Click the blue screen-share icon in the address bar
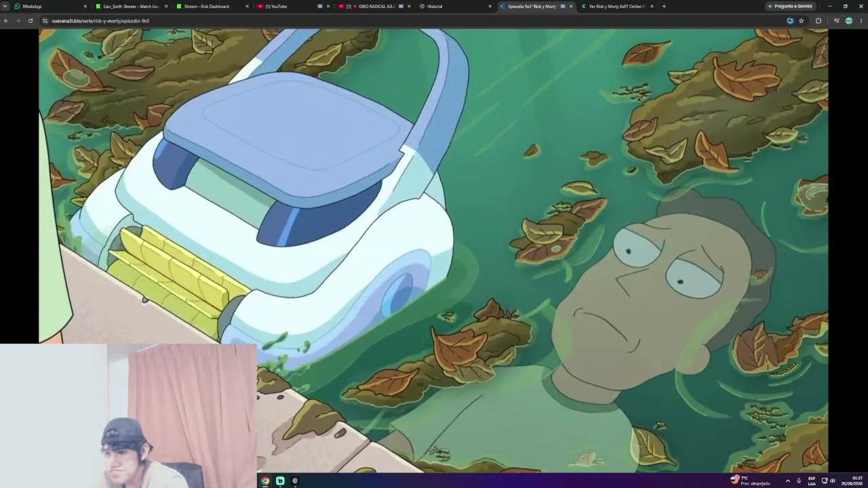Image resolution: width=868 pixels, height=488 pixels. coord(790,21)
